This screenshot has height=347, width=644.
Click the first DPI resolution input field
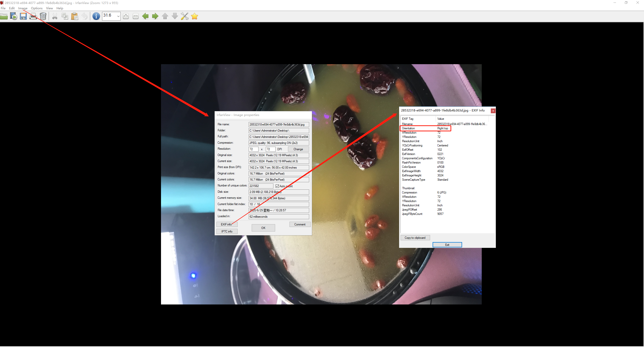(253, 149)
